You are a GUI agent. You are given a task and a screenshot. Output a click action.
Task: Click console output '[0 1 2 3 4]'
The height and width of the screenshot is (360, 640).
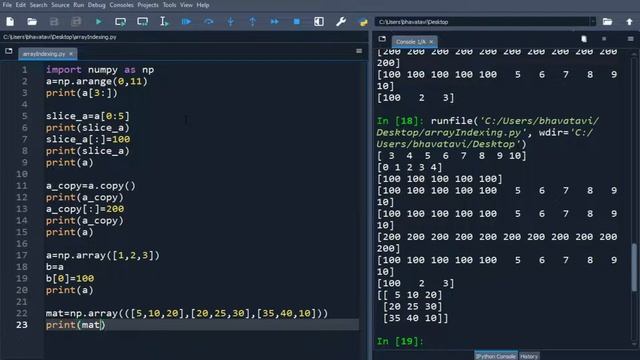point(409,167)
